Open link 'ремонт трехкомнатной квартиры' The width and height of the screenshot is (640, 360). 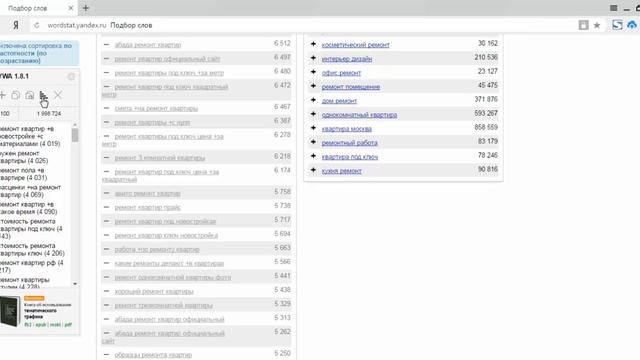point(163,306)
